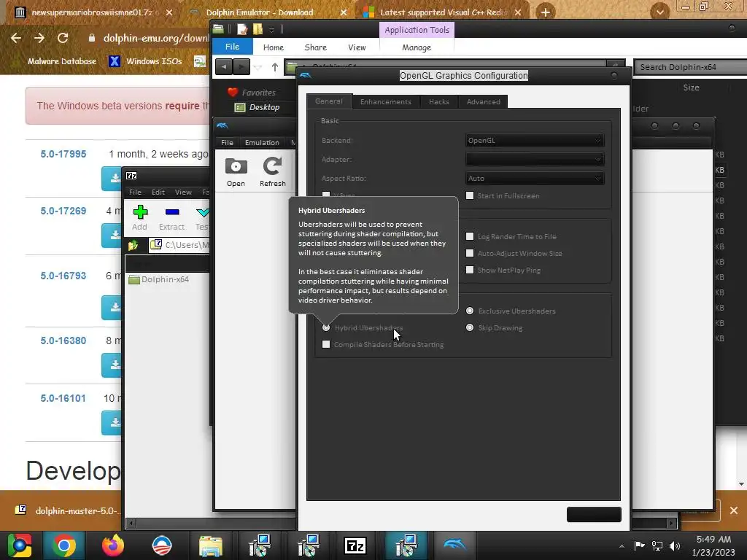This screenshot has height=560, width=747.
Task: Click Chrome's browser back arrow
Action: [x=16, y=38]
